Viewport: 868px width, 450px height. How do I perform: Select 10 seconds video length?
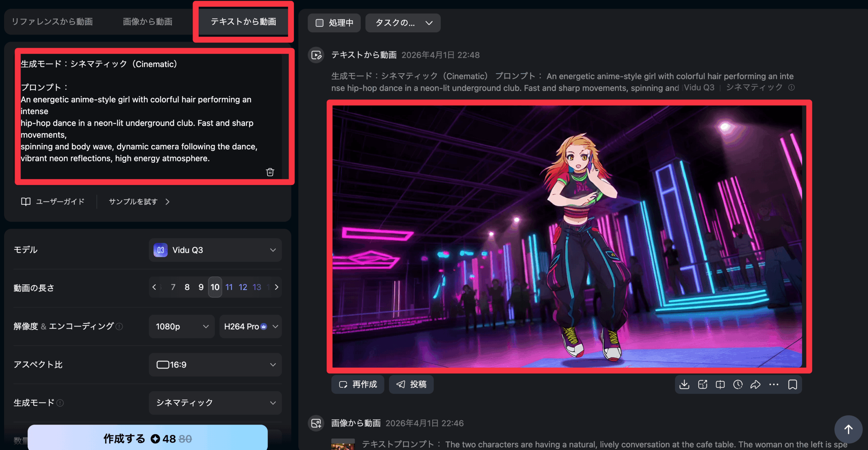click(215, 287)
